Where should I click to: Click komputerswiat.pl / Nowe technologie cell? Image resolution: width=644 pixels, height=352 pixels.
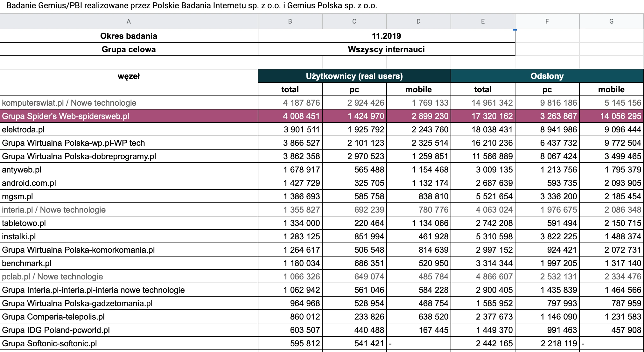[129, 103]
